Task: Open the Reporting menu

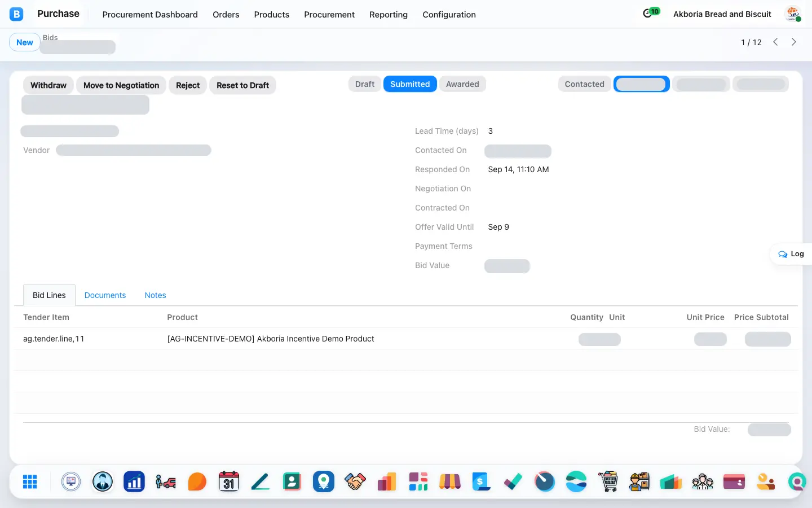Action: tap(389, 15)
